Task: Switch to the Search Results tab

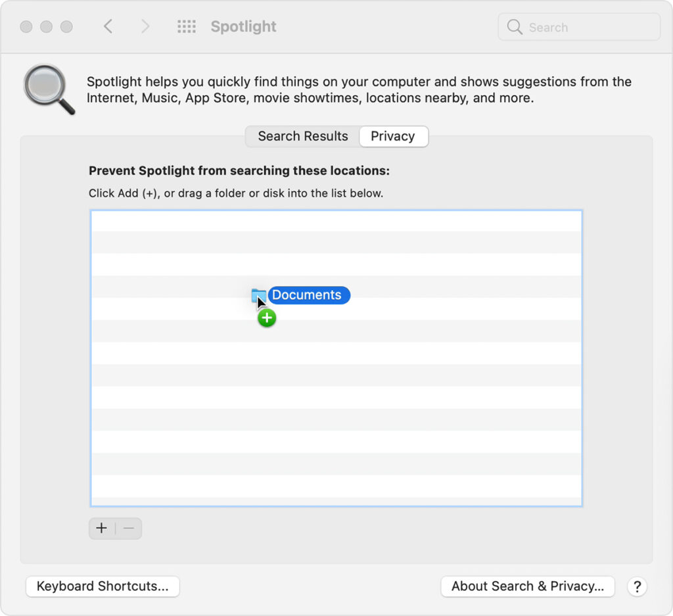Action: click(302, 136)
